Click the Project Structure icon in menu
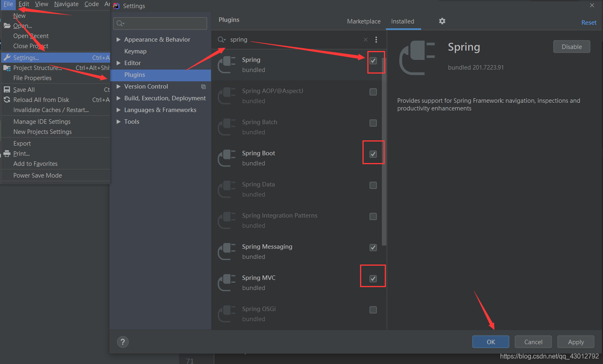 pyautogui.click(x=7, y=68)
